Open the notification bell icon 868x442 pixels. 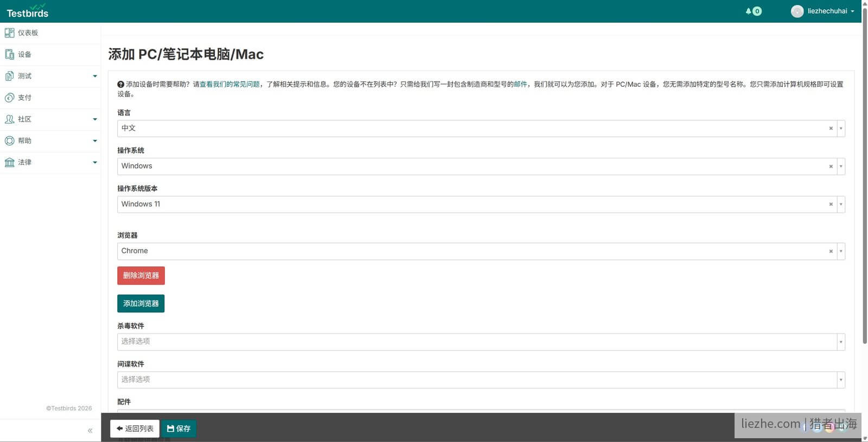click(749, 11)
